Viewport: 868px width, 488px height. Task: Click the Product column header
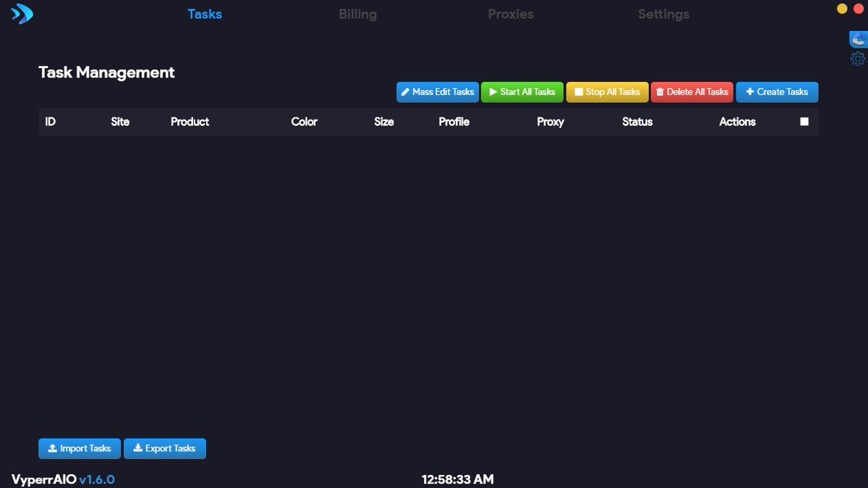190,122
